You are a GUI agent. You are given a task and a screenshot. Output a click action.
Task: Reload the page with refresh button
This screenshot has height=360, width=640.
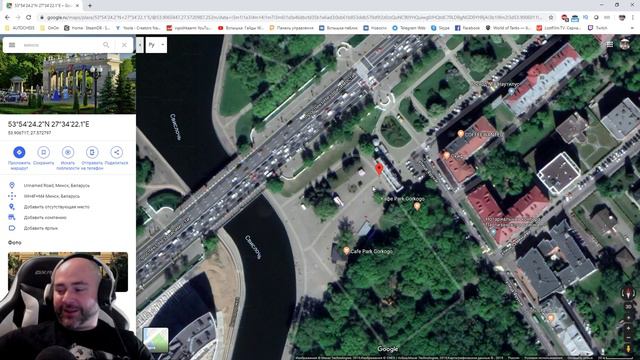pyautogui.click(x=29, y=18)
